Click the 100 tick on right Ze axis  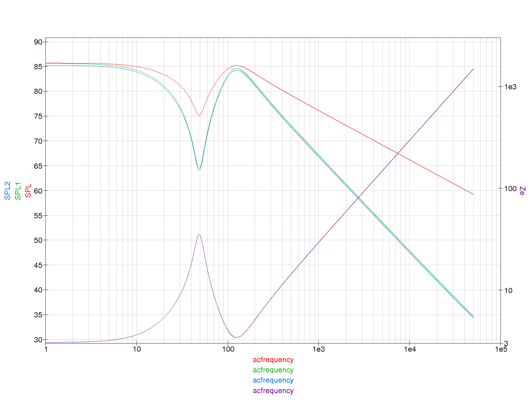pyautogui.click(x=510, y=189)
